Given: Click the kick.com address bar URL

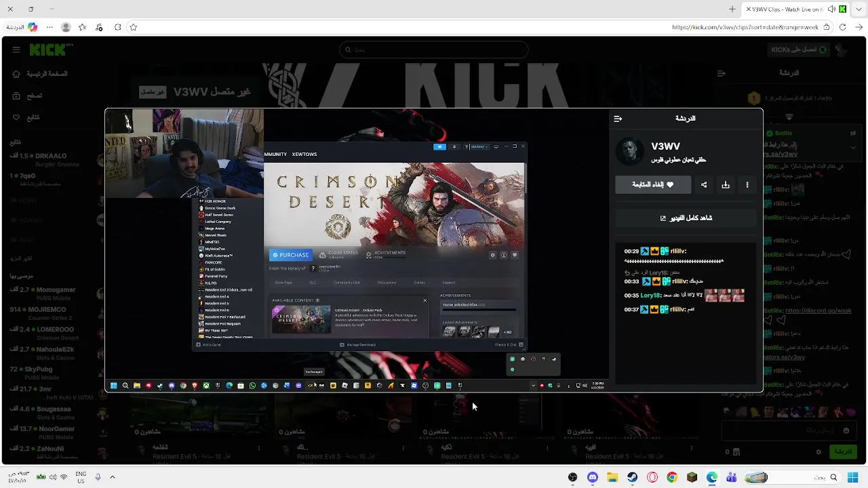Looking at the screenshot, I should click(x=745, y=28).
